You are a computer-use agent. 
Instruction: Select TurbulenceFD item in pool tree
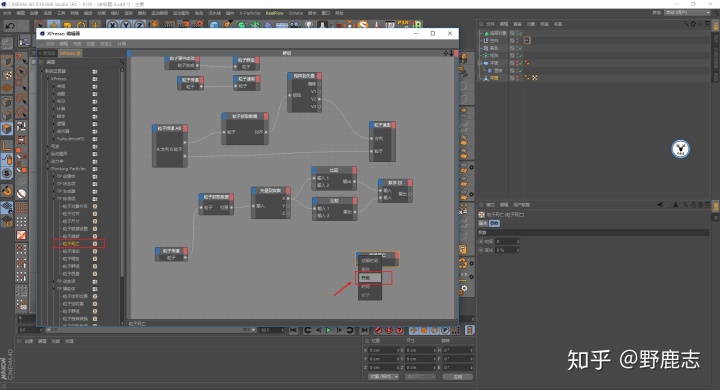point(70,138)
